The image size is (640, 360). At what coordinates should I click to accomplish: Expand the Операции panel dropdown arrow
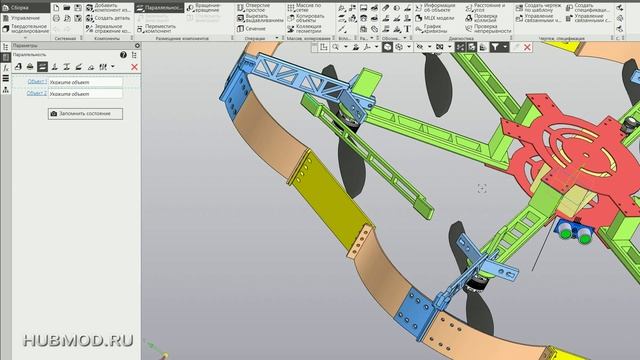click(277, 38)
